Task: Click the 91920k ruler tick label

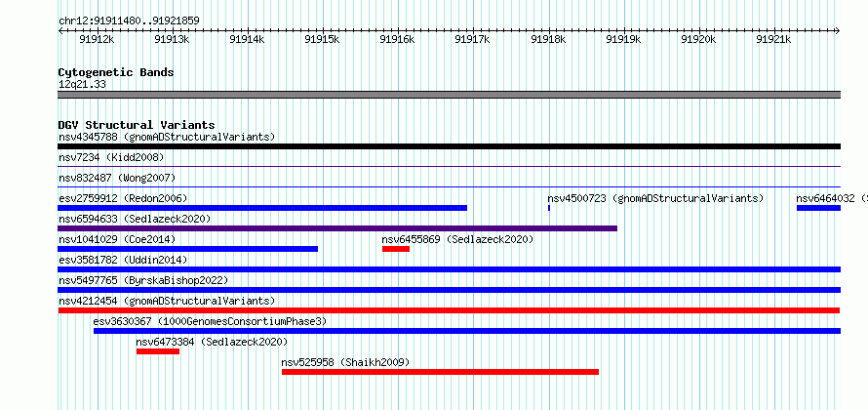Action: 699,39
